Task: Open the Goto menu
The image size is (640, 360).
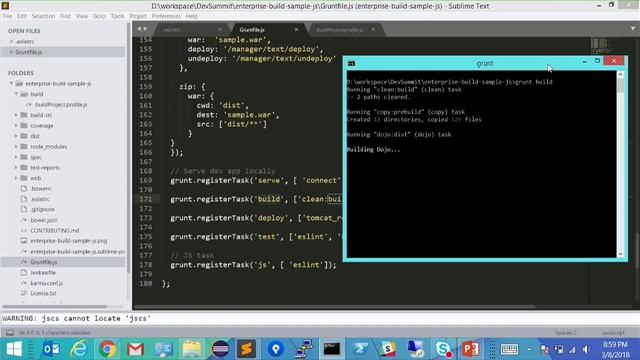Action: tap(99, 16)
